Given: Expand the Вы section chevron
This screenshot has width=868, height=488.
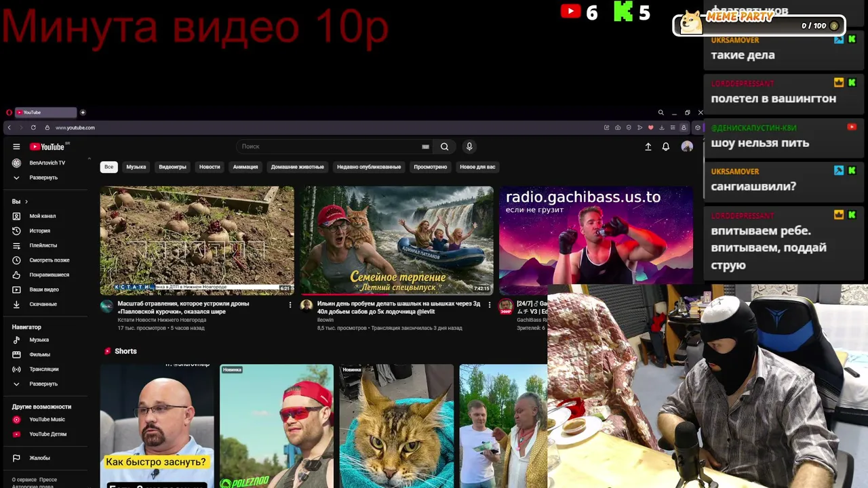Looking at the screenshot, I should click(26, 201).
